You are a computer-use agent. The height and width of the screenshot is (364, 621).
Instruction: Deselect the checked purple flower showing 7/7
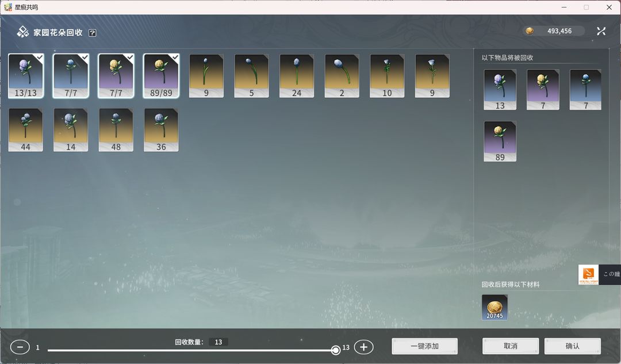pyautogui.click(x=116, y=75)
